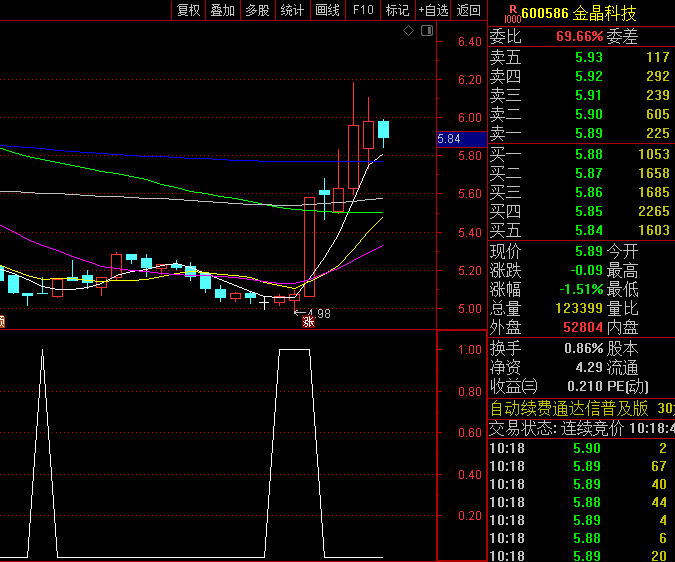
Task: Click the 现价 value 5.89
Action: click(x=588, y=251)
